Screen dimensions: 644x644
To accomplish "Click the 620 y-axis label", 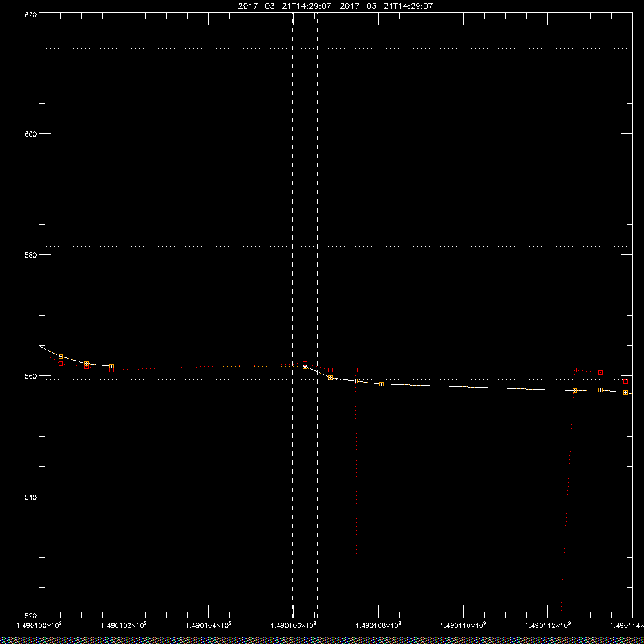I will click(31, 15).
